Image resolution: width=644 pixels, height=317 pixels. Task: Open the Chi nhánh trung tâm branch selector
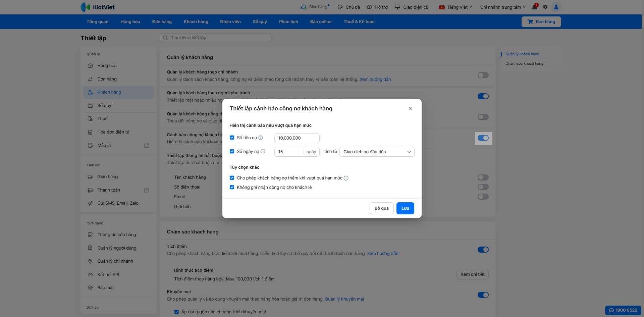(502, 7)
